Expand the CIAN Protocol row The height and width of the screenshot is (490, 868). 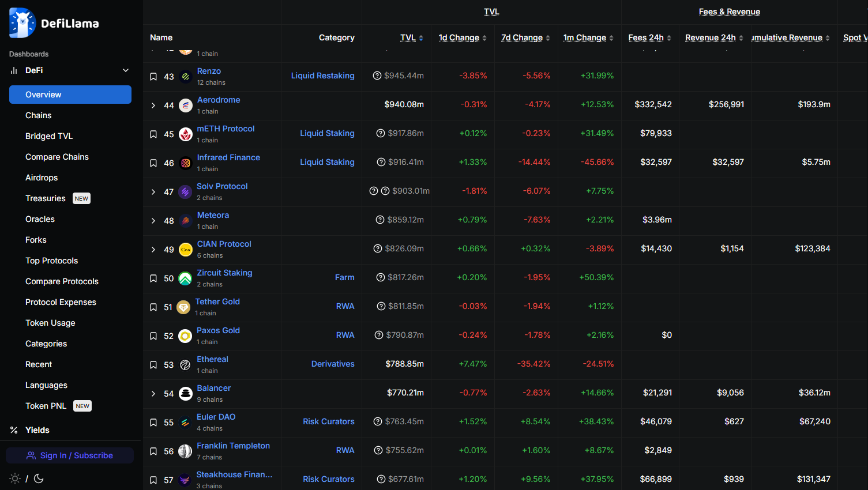tap(153, 250)
